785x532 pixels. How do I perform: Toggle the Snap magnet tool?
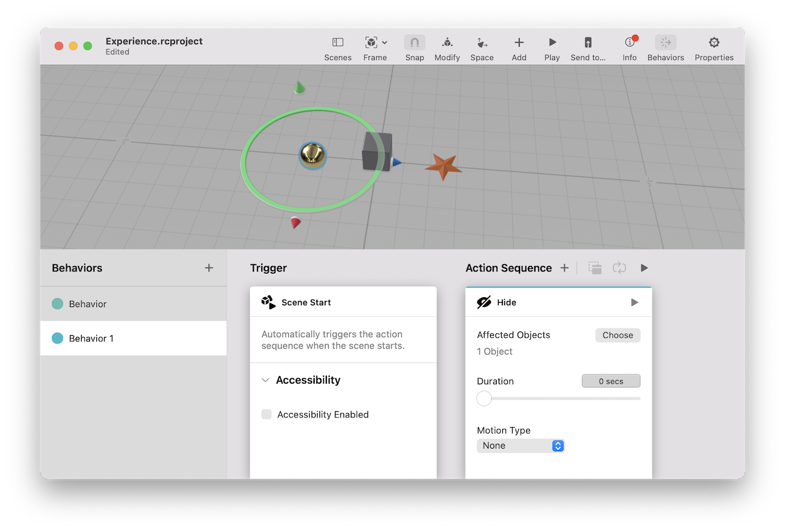(x=415, y=48)
